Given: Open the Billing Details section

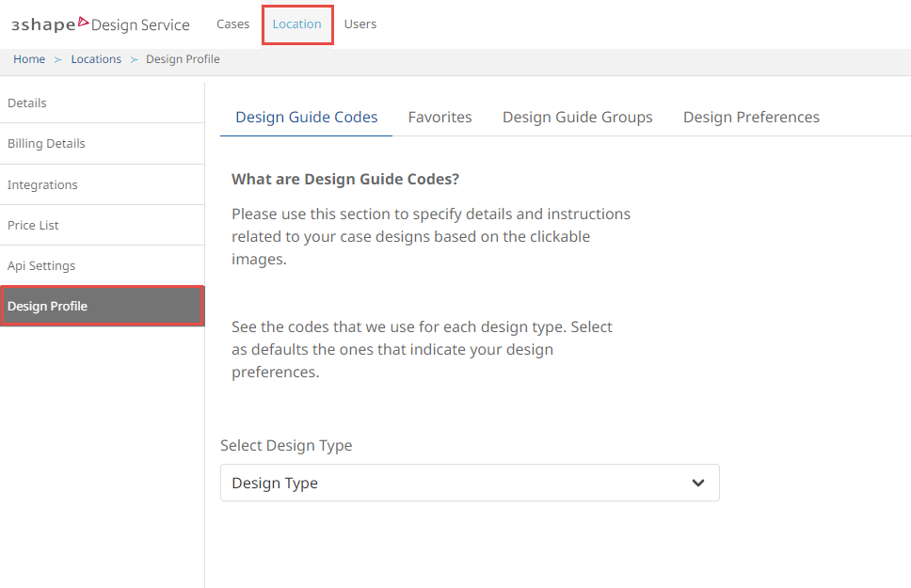Looking at the screenshot, I should point(46,143).
